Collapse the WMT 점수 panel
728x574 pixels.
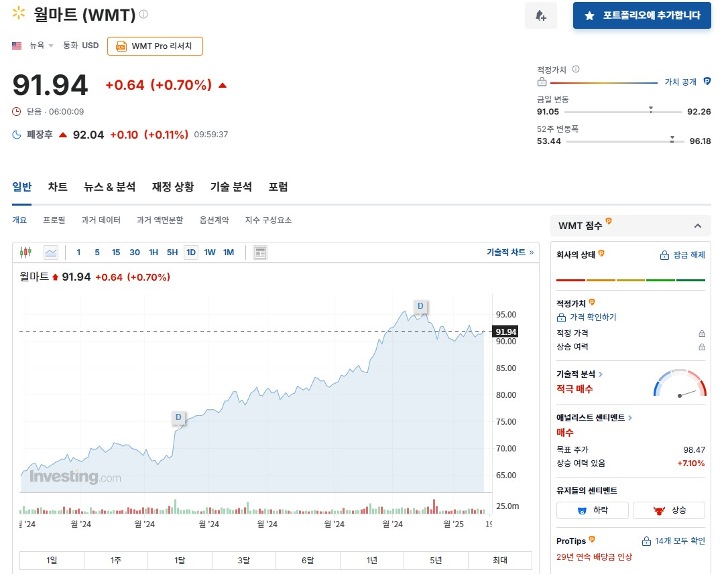[698, 226]
